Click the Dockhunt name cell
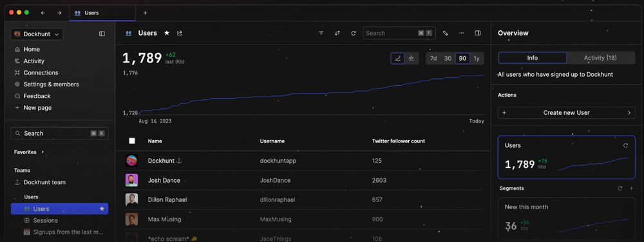The image size is (644, 242). point(165,161)
